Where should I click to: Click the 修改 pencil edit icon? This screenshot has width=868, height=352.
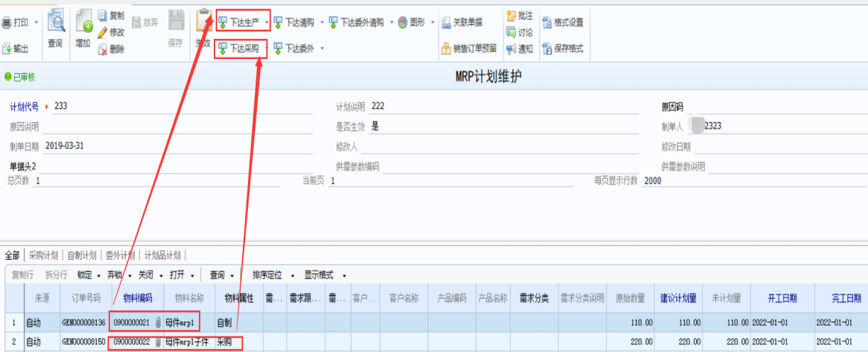(x=103, y=32)
